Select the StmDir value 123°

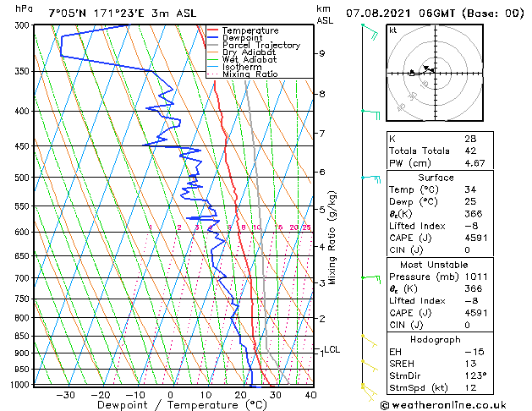pyautogui.click(x=475, y=375)
